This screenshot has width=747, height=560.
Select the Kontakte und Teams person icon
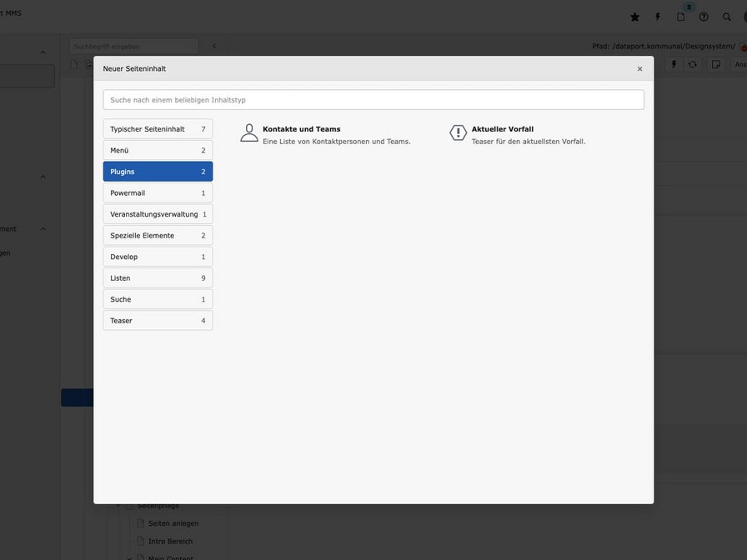click(x=248, y=132)
